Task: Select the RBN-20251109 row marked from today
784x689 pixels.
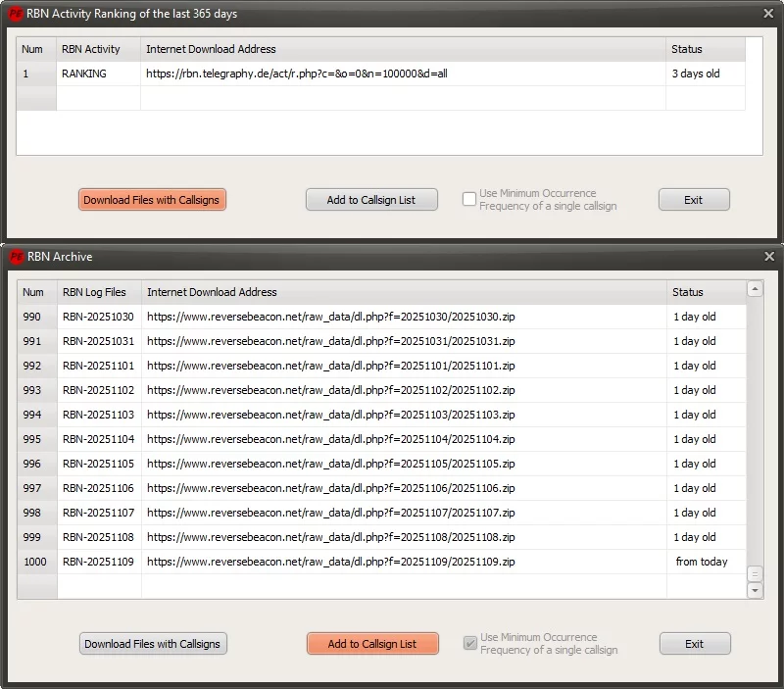Action: 98,562
